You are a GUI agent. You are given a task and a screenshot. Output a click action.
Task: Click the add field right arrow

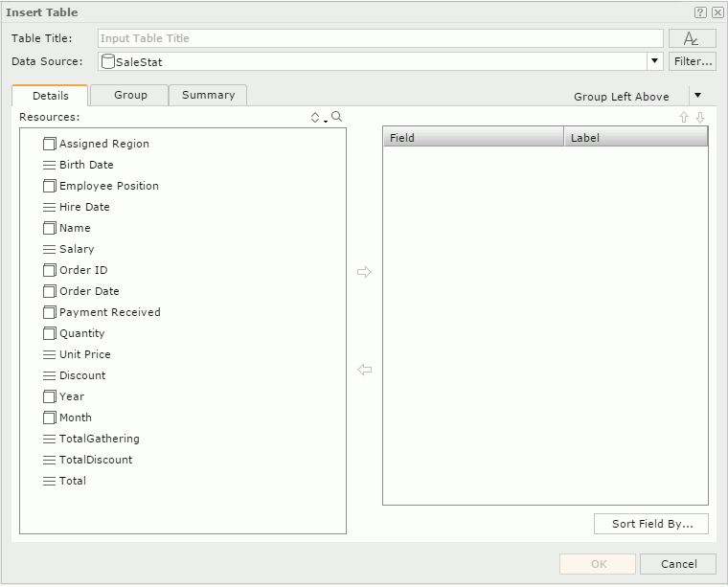pos(364,272)
